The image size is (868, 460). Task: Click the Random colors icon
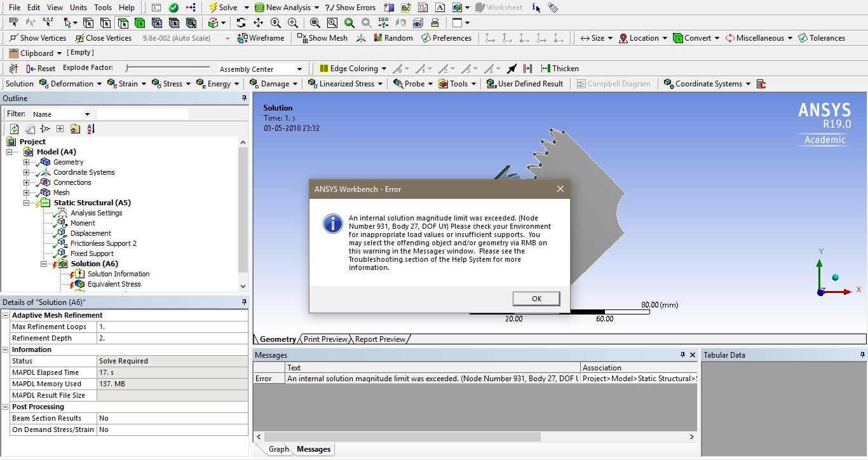tap(378, 38)
